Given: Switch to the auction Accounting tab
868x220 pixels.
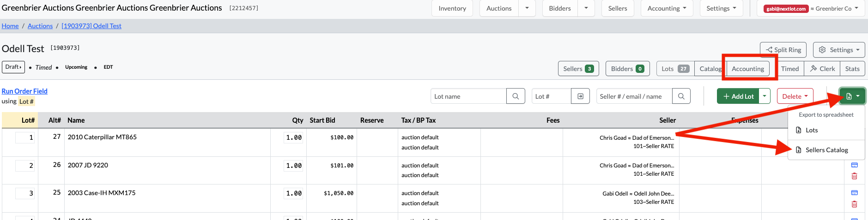Looking at the screenshot, I should [x=748, y=69].
